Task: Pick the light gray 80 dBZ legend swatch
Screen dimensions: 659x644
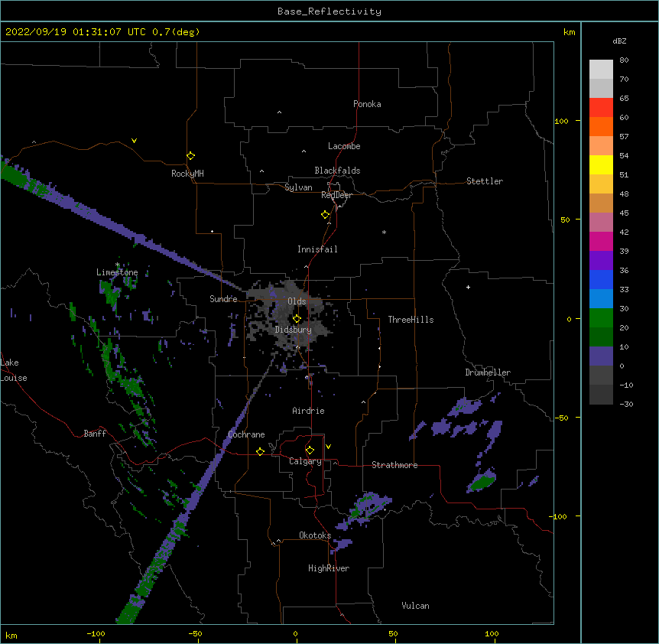Action: (601, 70)
